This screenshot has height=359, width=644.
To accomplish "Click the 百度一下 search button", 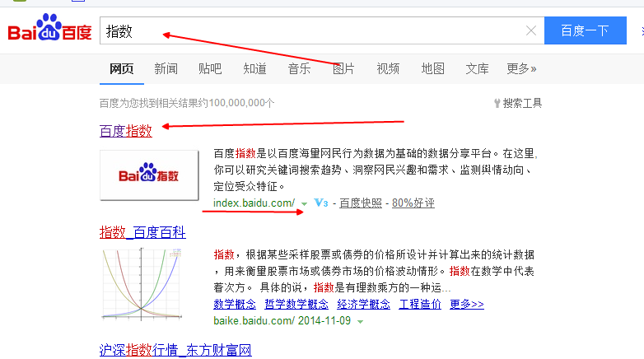I will pos(586,30).
